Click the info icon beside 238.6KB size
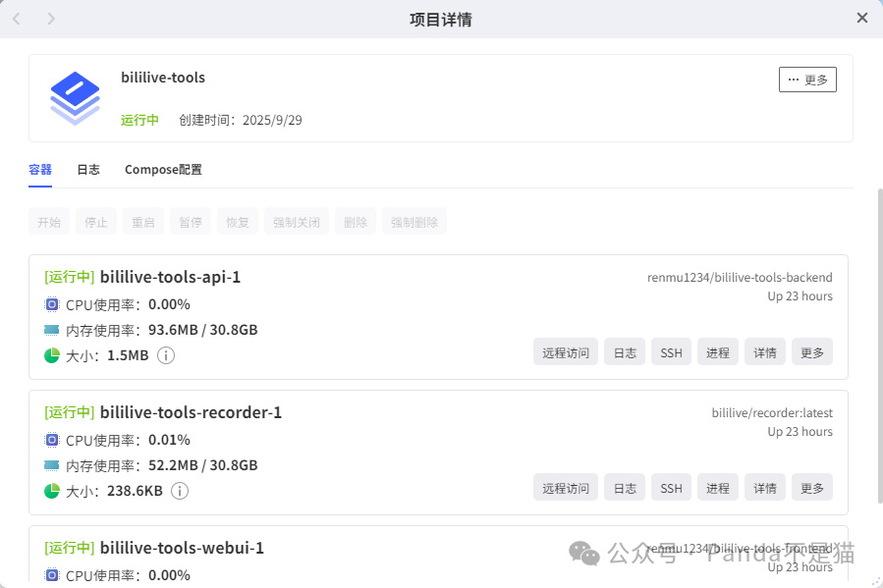 pos(180,491)
